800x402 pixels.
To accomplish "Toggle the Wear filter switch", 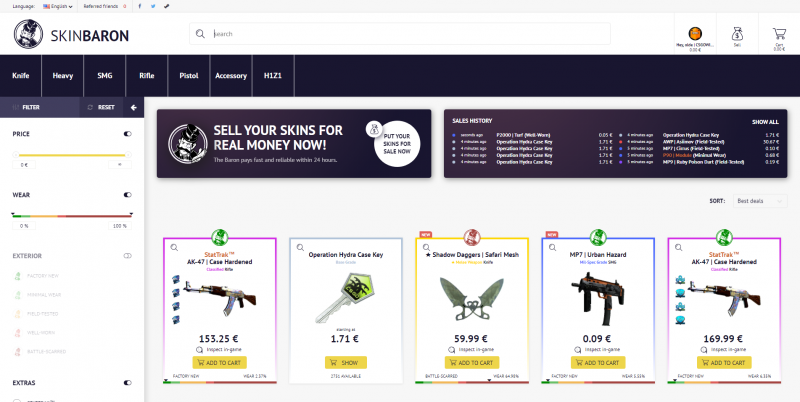I will [128, 194].
